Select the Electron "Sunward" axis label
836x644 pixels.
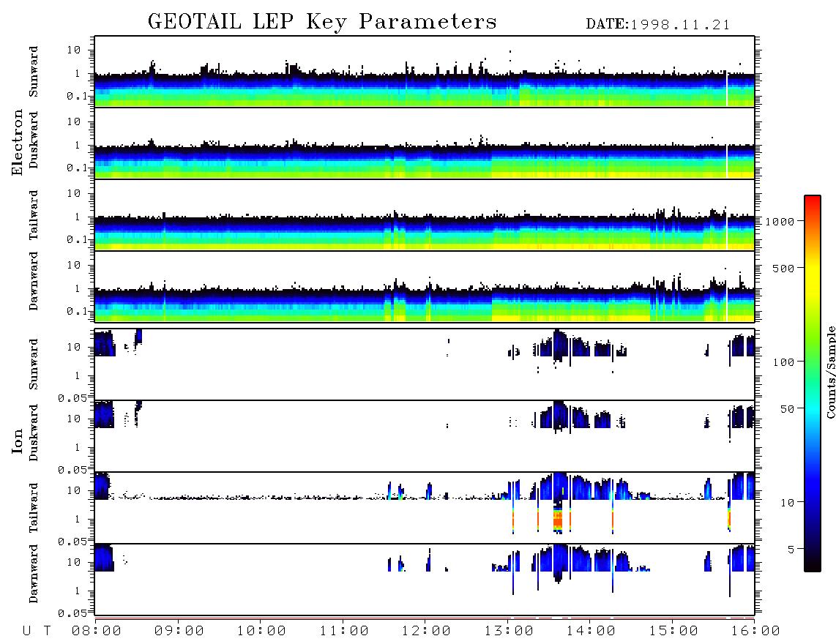[x=34, y=71]
